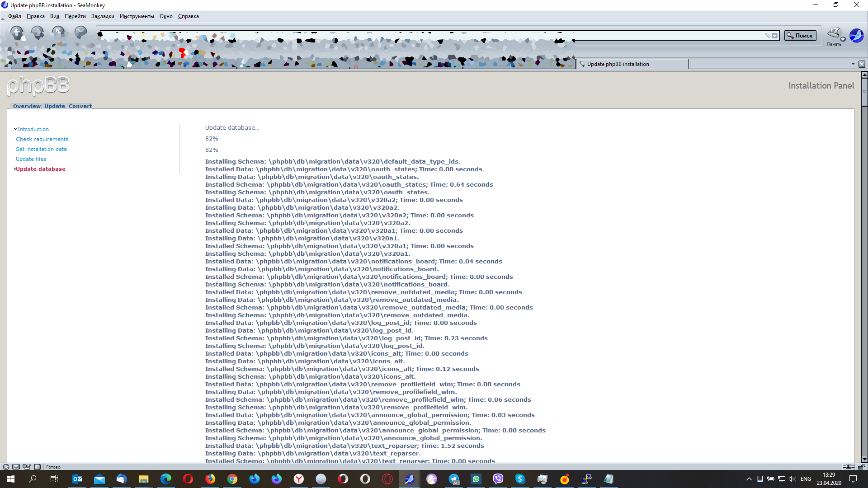Image resolution: width=868 pixels, height=488 pixels.
Task: Open the red Opera browser on taskbar
Action: click(x=188, y=479)
